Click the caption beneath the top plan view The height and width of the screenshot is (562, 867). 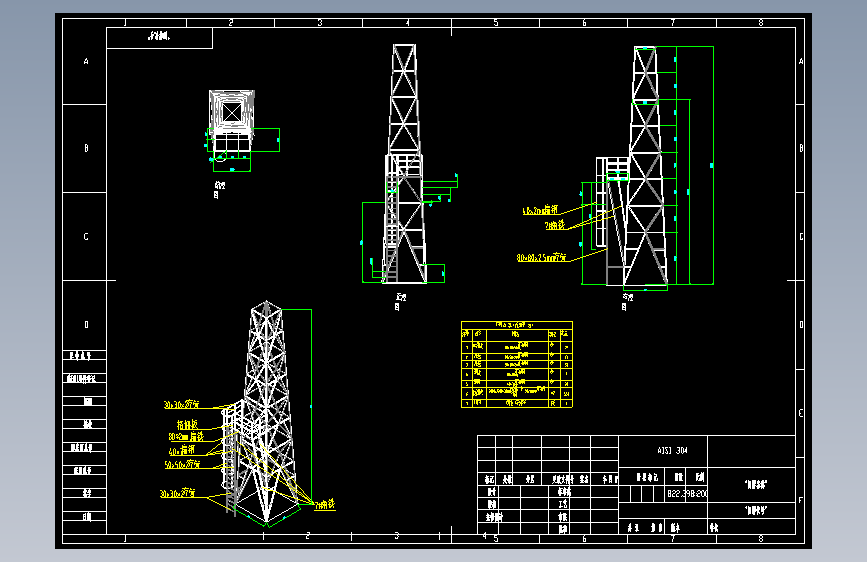pyautogui.click(x=219, y=190)
